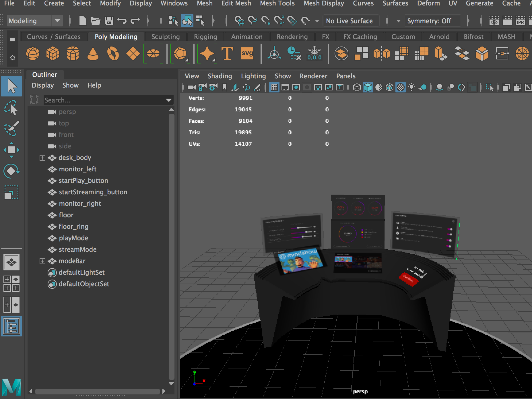Select the Scale tool in toolbox

11,192
